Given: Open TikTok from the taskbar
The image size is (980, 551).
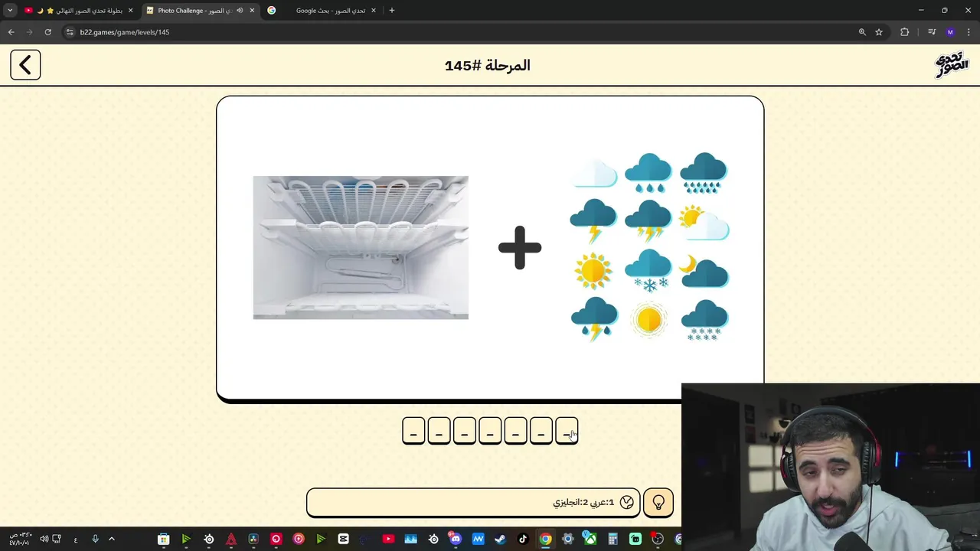Looking at the screenshot, I should coord(523,540).
